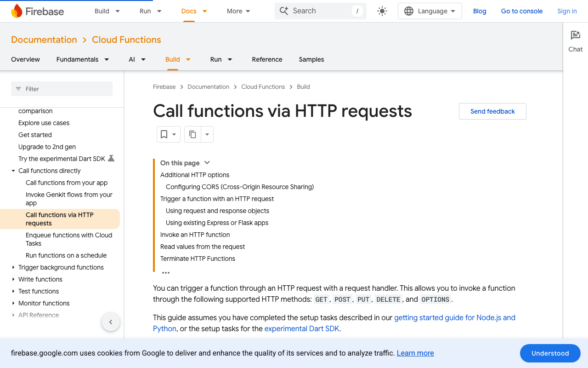
Task: Open Invoke Genkit flows from your app
Action: [x=69, y=199]
